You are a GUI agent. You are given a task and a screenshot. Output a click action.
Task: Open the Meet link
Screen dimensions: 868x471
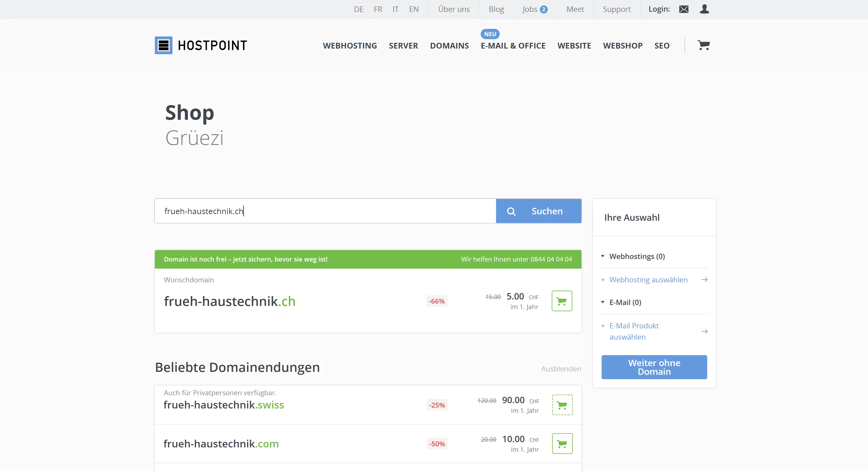575,9
